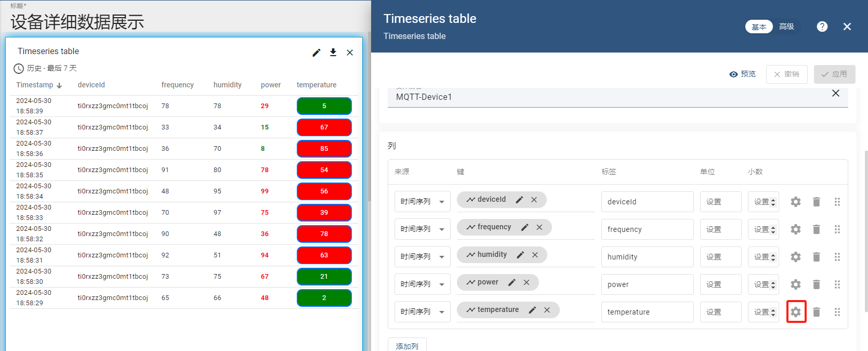Screen dimensions: 868x351
Task: Sort by humidity column header
Action: coord(227,85)
